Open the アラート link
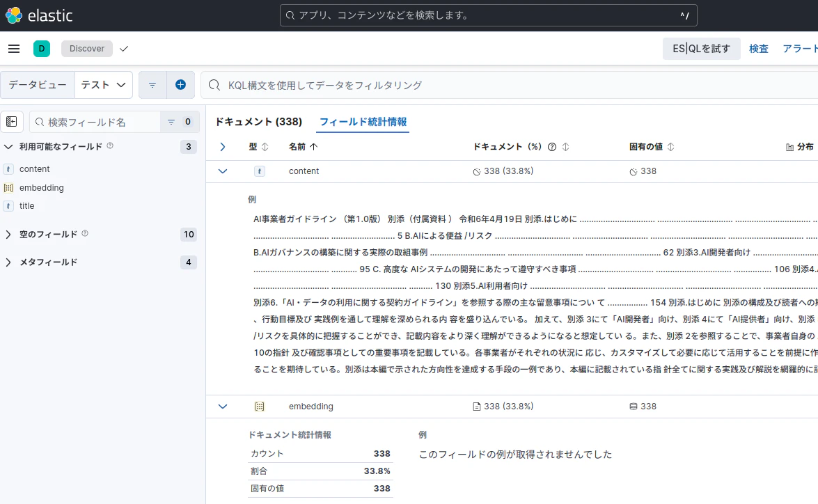Viewport: 818px width, 504px height. click(800, 49)
